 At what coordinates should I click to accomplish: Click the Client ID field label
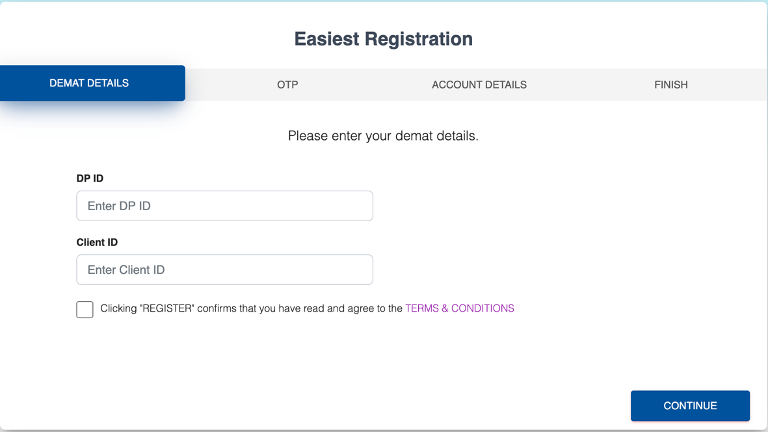tap(97, 242)
